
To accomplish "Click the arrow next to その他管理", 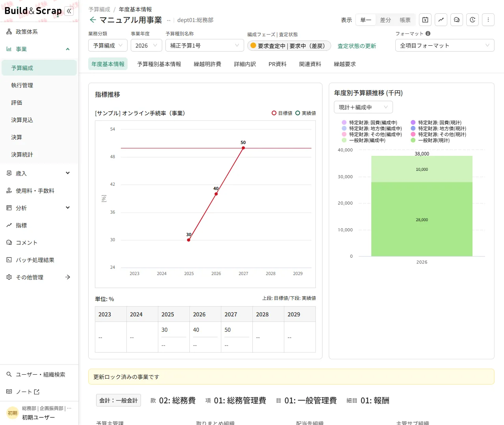I will [68, 277].
